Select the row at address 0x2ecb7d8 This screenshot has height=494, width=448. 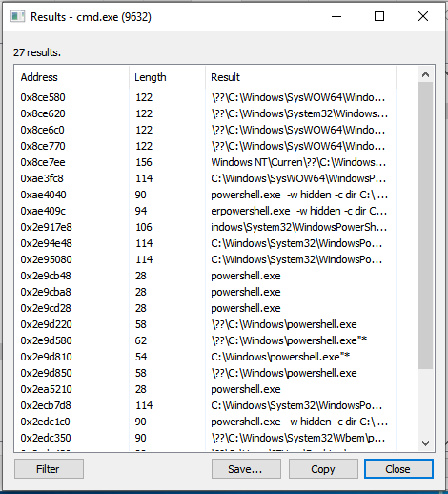205,405
